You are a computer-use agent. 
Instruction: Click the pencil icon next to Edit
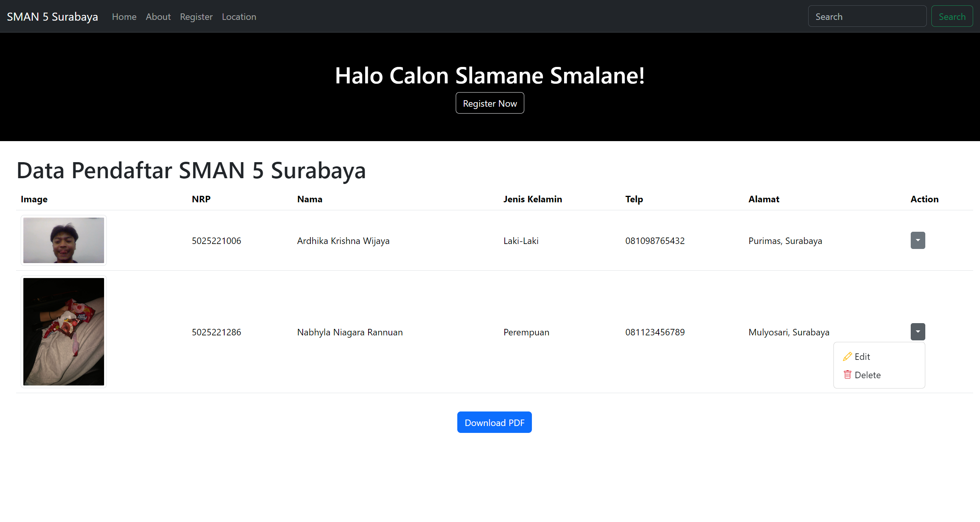(x=847, y=356)
